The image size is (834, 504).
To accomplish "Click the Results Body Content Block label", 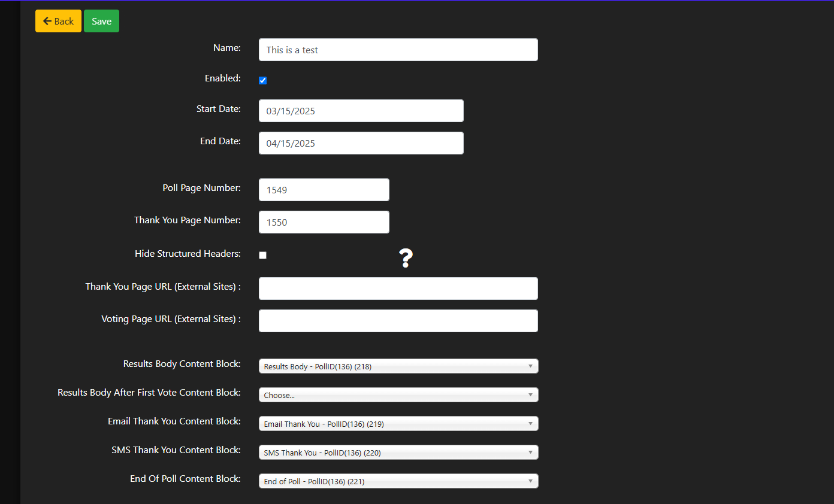I will pos(182,364).
